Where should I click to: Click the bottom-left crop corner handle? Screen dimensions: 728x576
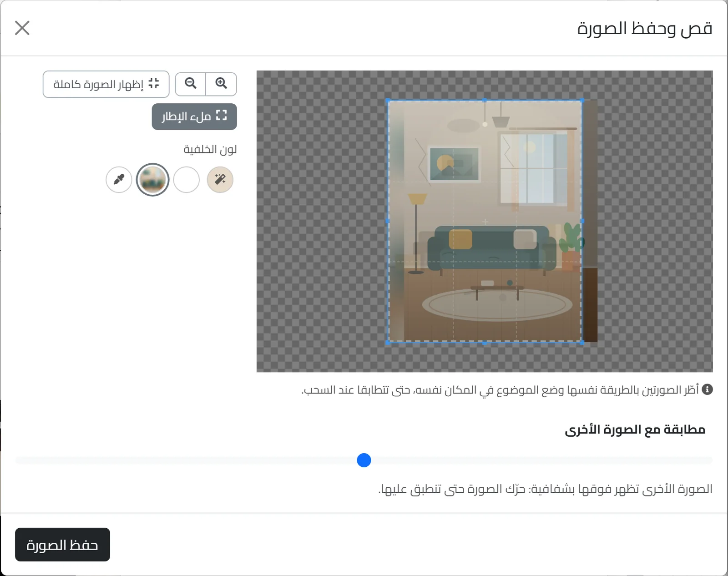point(388,343)
